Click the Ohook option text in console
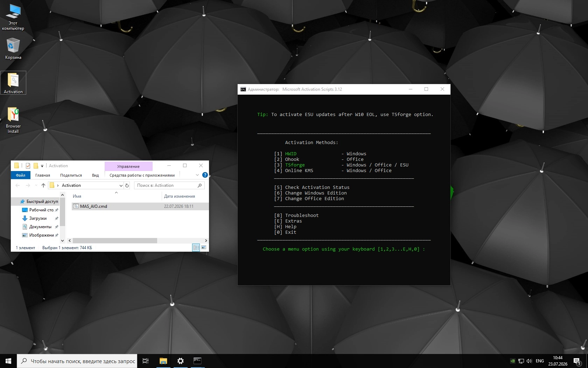This screenshot has height=368, width=588. click(x=292, y=159)
